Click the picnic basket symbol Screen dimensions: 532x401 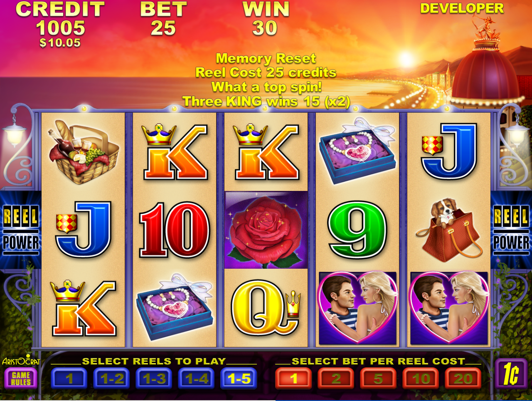(x=83, y=152)
